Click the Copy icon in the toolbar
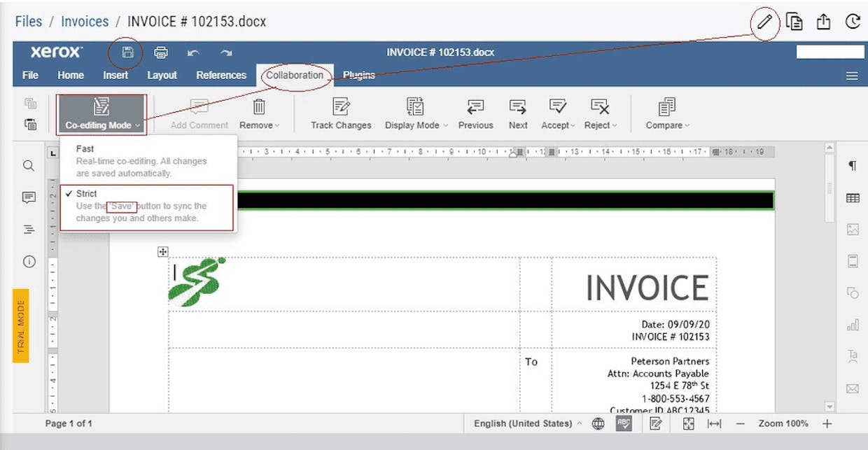The width and height of the screenshot is (868, 450). point(30,104)
